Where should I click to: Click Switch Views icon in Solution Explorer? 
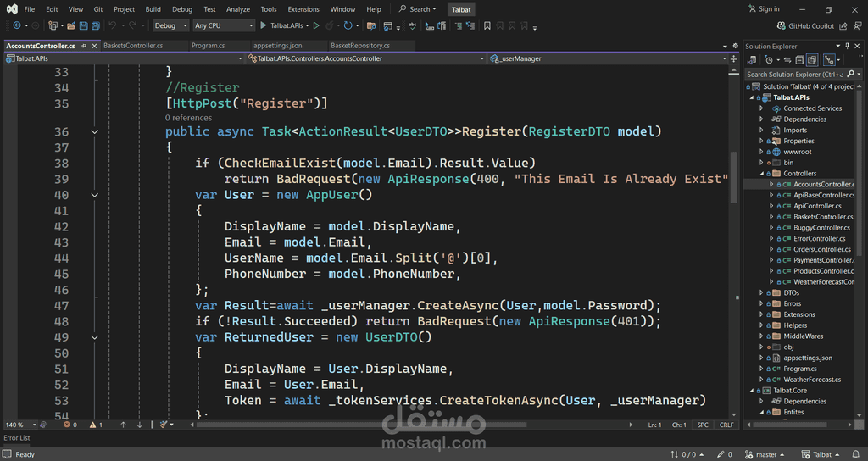coord(752,60)
